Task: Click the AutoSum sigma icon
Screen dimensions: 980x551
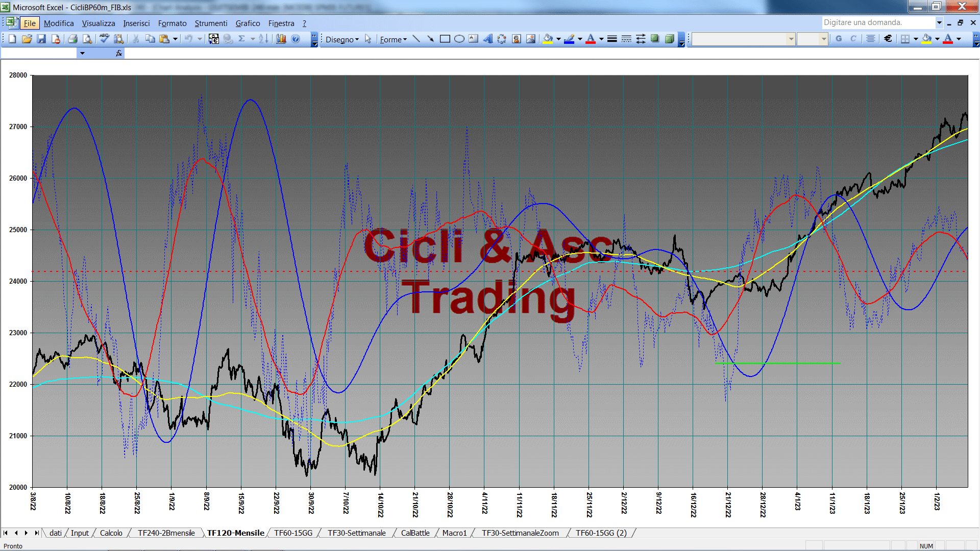Action: pyautogui.click(x=242, y=39)
